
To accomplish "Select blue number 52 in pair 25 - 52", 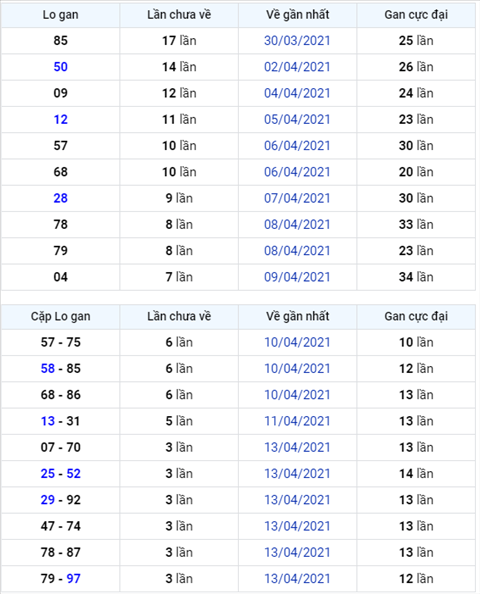I will 73,474.
